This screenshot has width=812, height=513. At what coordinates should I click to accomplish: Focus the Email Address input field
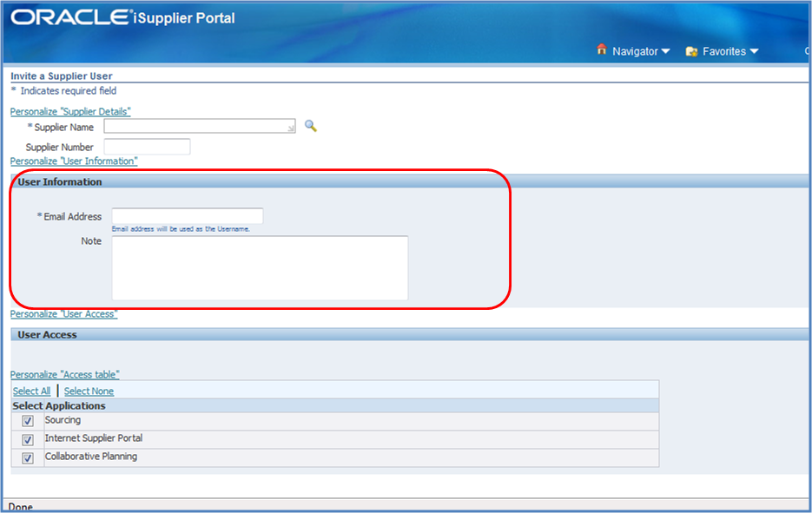188,216
